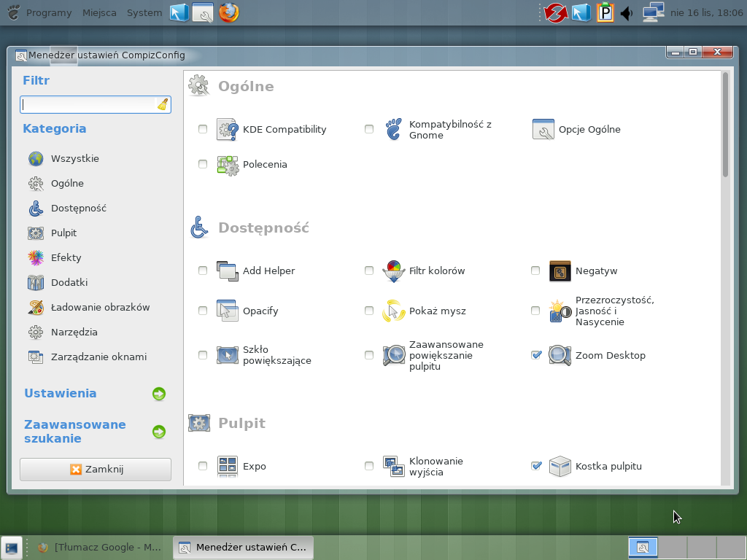Open the volume speaker icon in the tray
747x560 pixels.
pos(627,13)
